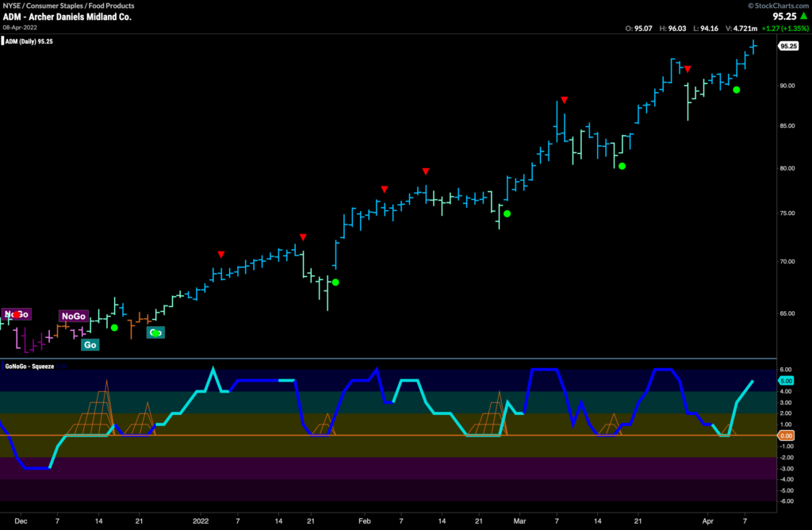Click the green dot near 80.00 in mid March

coord(622,167)
